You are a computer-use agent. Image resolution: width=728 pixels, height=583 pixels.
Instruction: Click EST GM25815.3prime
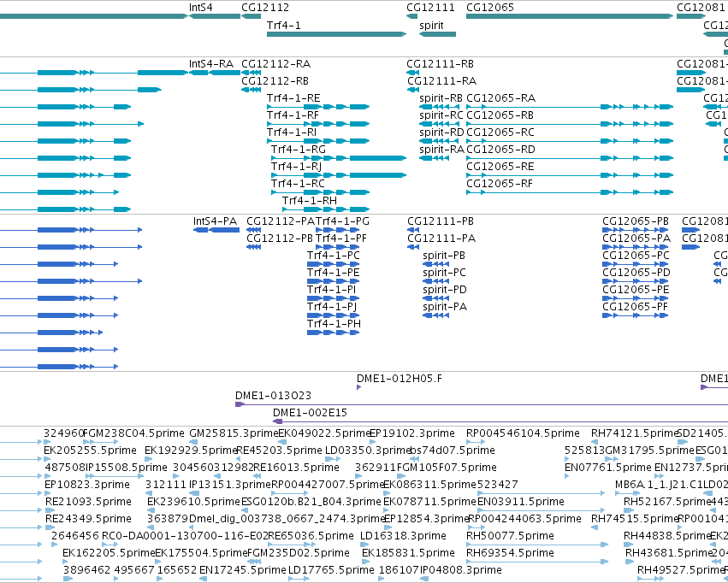click(x=192, y=442)
